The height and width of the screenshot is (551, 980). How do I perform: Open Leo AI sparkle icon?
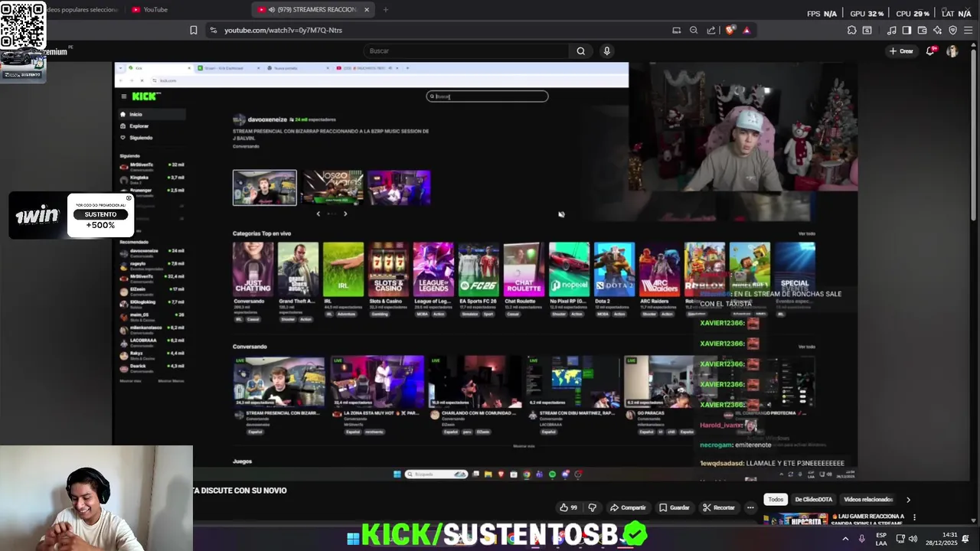(937, 30)
